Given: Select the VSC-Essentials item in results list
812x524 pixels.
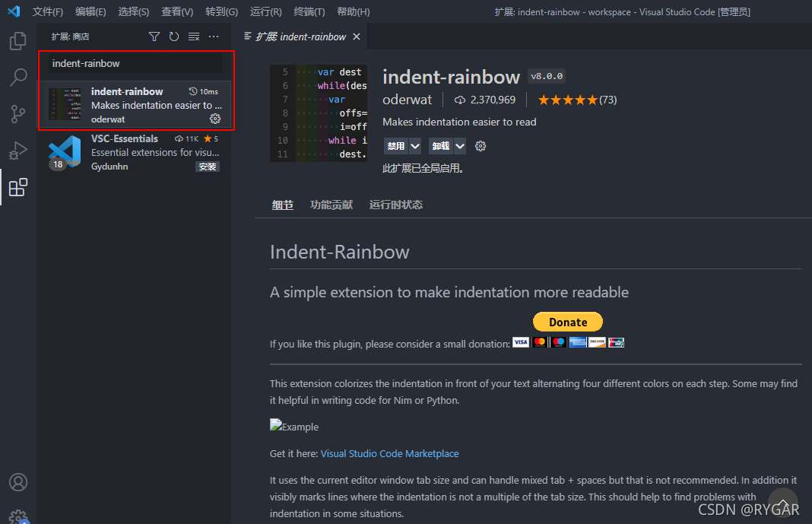Looking at the screenshot, I should (x=135, y=152).
